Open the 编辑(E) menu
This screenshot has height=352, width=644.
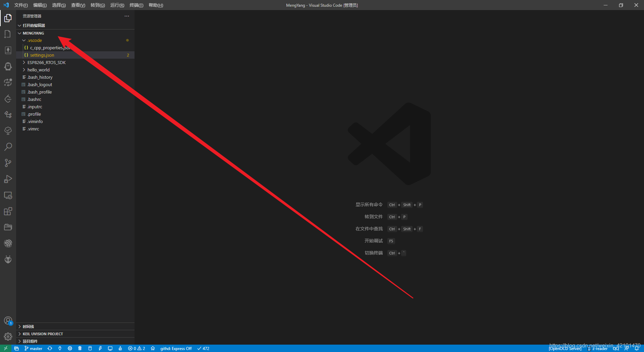(x=40, y=5)
